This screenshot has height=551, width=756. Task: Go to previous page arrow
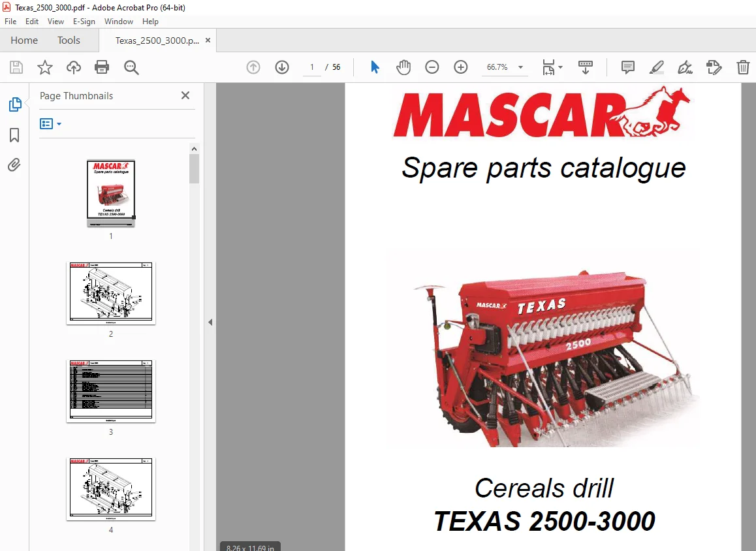click(x=253, y=67)
